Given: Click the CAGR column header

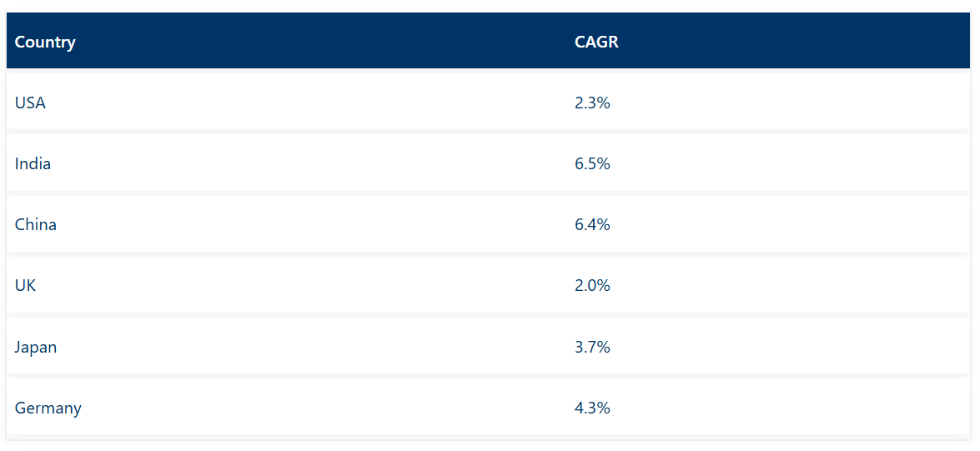Looking at the screenshot, I should (596, 42).
